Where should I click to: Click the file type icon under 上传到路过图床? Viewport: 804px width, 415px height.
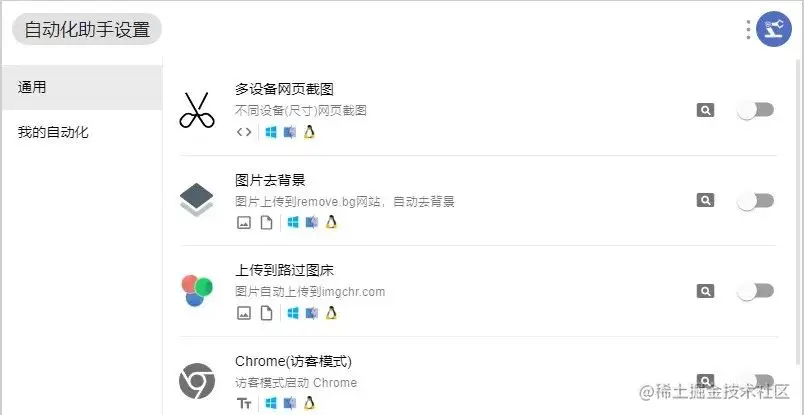[x=266, y=313]
